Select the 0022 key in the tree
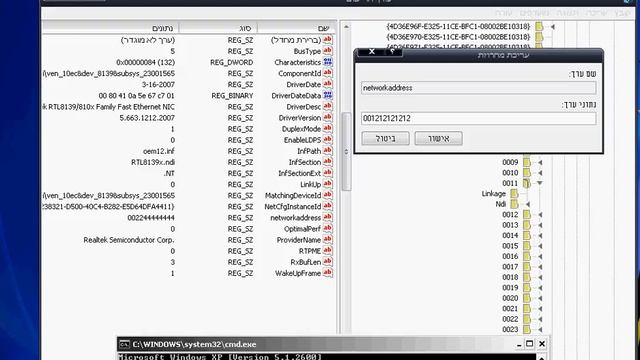The image size is (640, 360). [510, 319]
